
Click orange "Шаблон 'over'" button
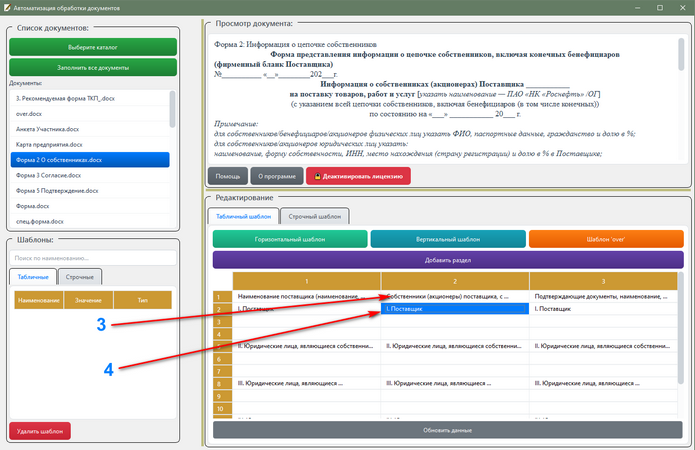pos(606,239)
